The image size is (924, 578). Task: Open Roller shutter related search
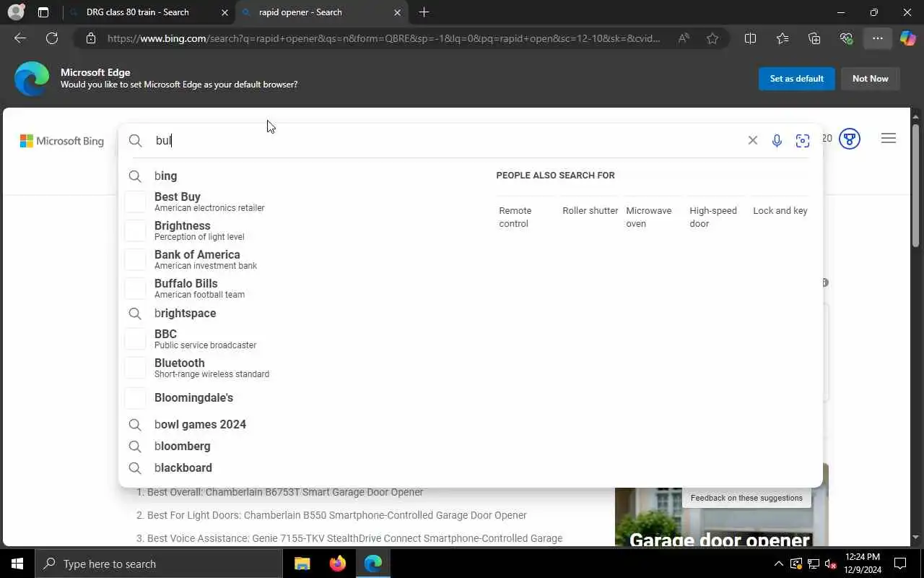(x=590, y=210)
